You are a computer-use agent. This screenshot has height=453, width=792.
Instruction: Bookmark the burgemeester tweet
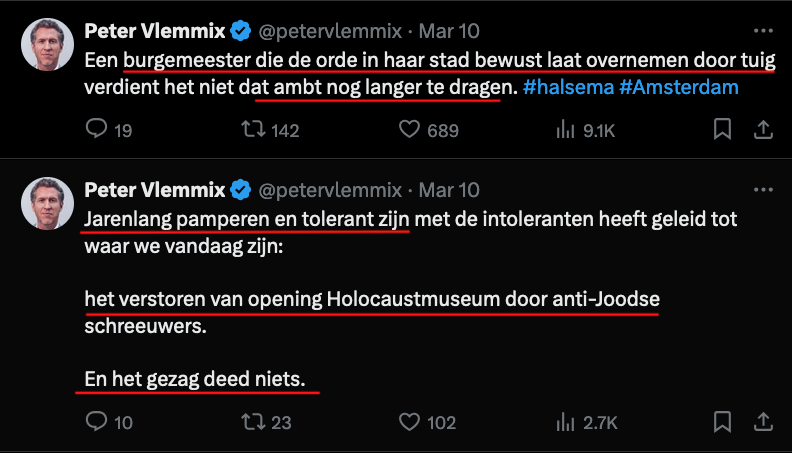coord(722,130)
